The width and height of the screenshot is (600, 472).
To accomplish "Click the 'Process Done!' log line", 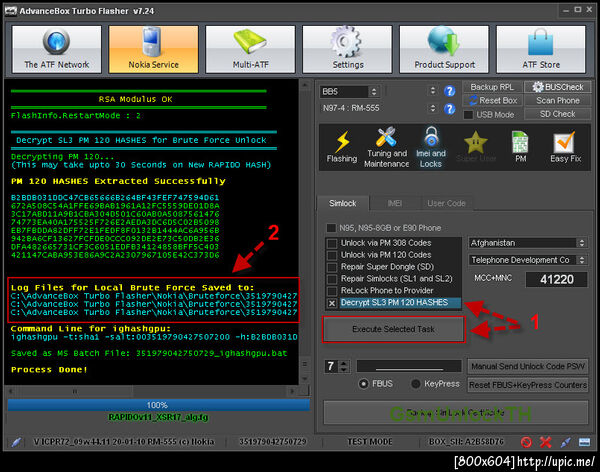I will click(49, 370).
